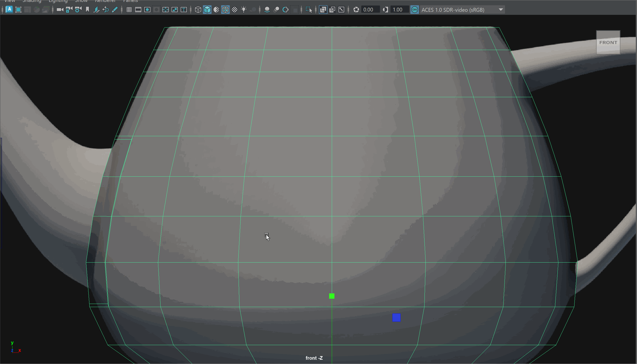637x364 pixels.
Task: Click the 2D Pan/Zoom icon
Action: tap(106, 10)
